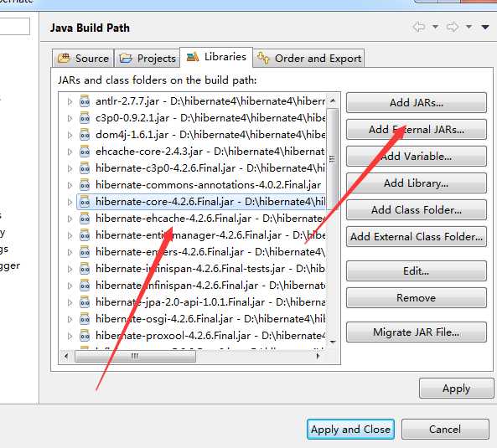The height and width of the screenshot is (448, 497).
Task: Click Apply and Close
Action: click(350, 430)
